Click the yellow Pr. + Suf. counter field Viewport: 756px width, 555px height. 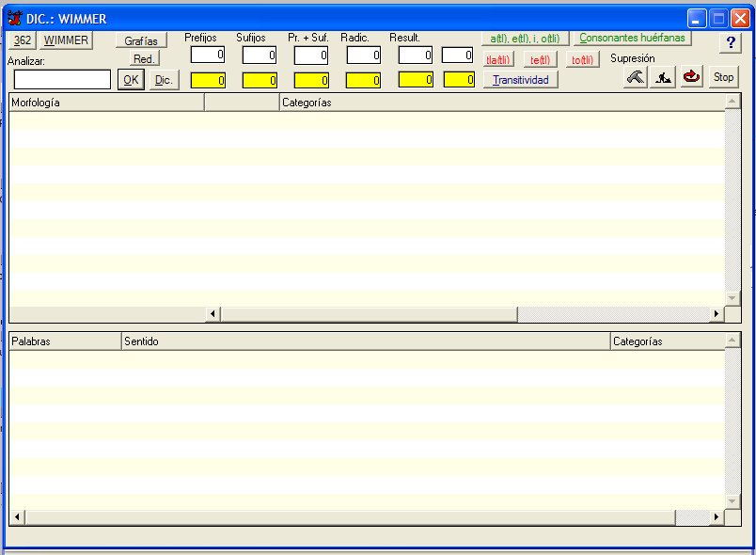pos(311,81)
